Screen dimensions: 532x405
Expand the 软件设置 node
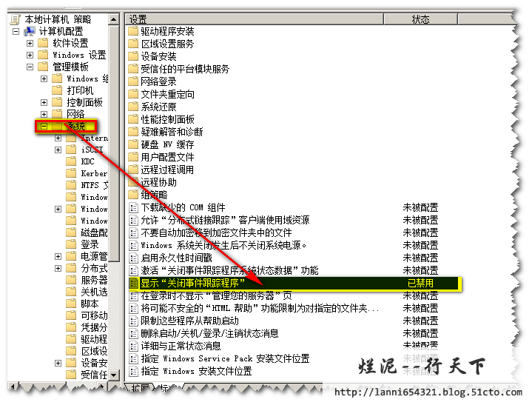tap(30, 43)
